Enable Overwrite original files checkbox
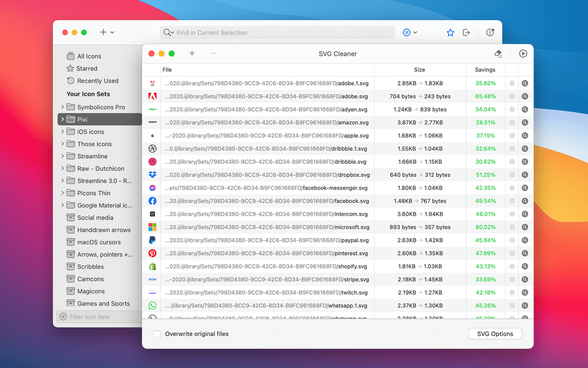The height and width of the screenshot is (368, 588). coord(157,334)
